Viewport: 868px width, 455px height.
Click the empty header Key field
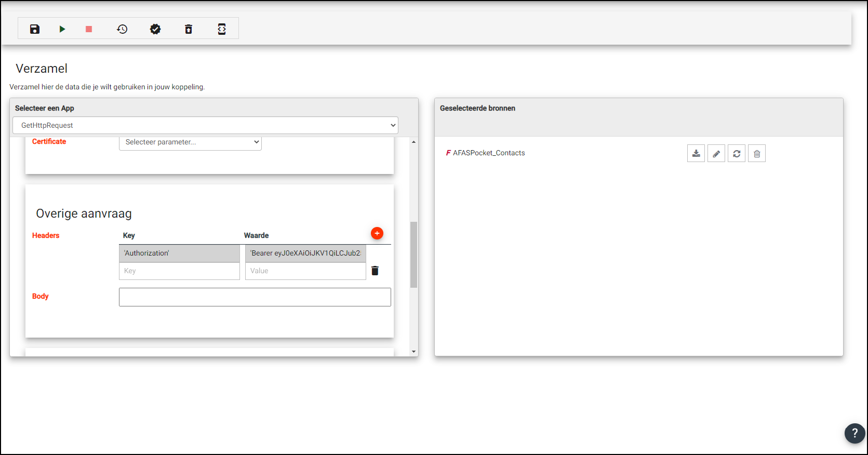click(x=179, y=271)
